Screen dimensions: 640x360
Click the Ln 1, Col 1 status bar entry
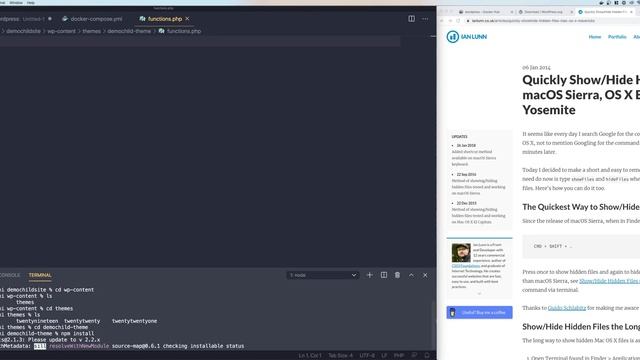[310, 356]
